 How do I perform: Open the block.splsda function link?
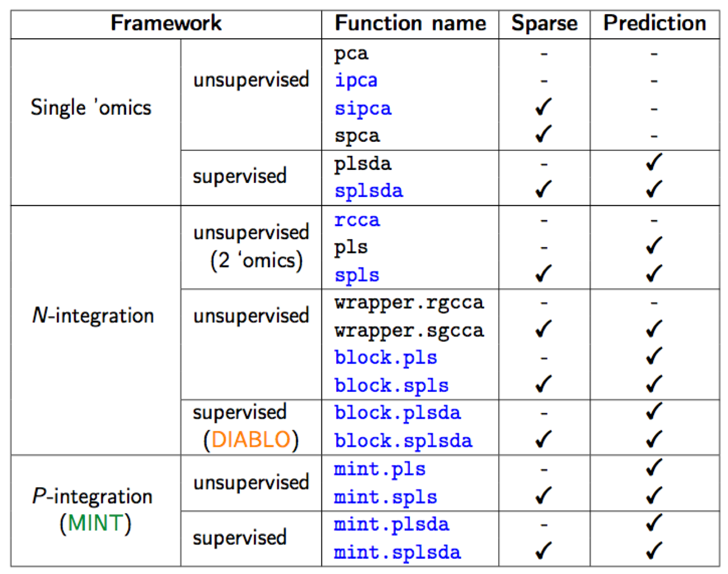tap(403, 441)
